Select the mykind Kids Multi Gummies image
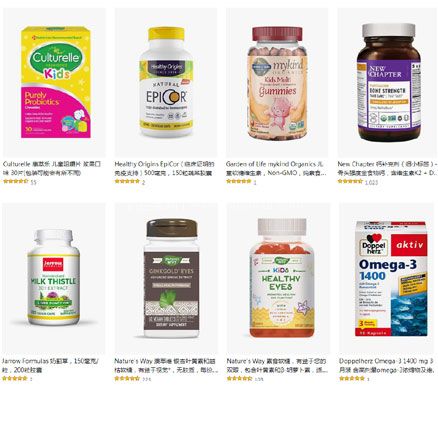This screenshot has width=438, height=430. coord(277,83)
